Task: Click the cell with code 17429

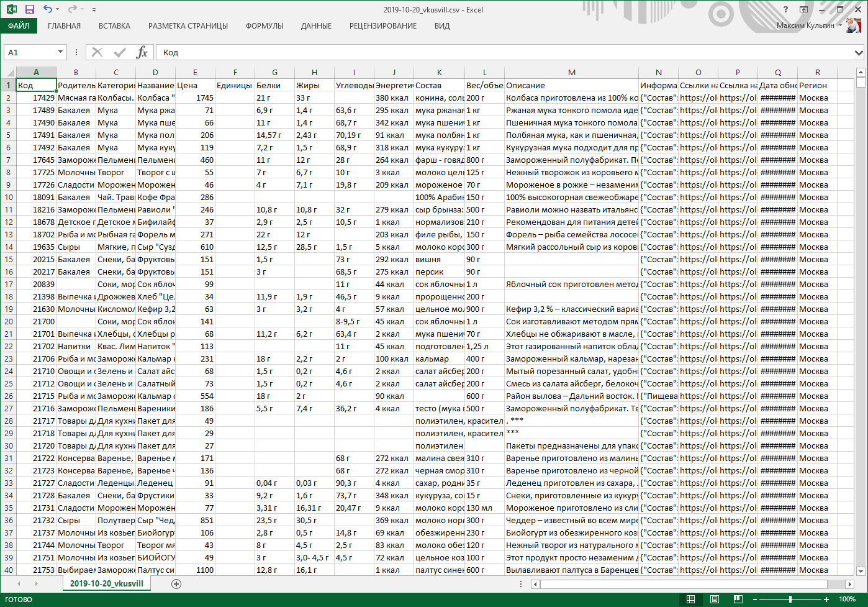Action: tap(36, 98)
